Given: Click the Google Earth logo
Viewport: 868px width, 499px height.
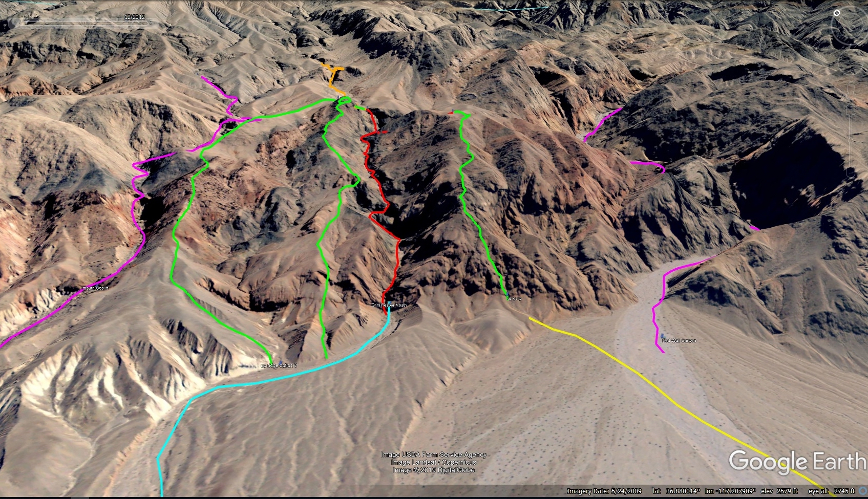Looking at the screenshot, I should pos(797,462).
